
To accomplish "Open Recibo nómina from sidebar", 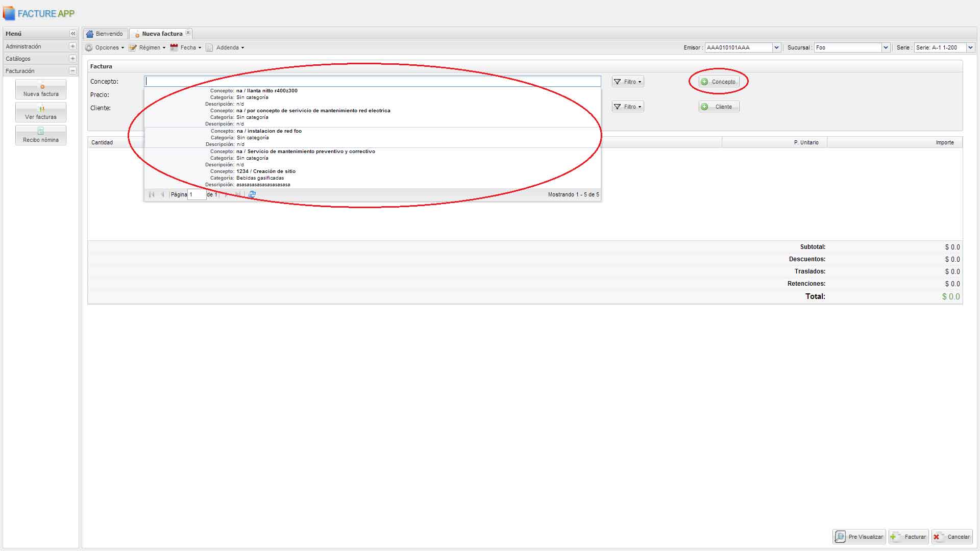I will pyautogui.click(x=41, y=136).
